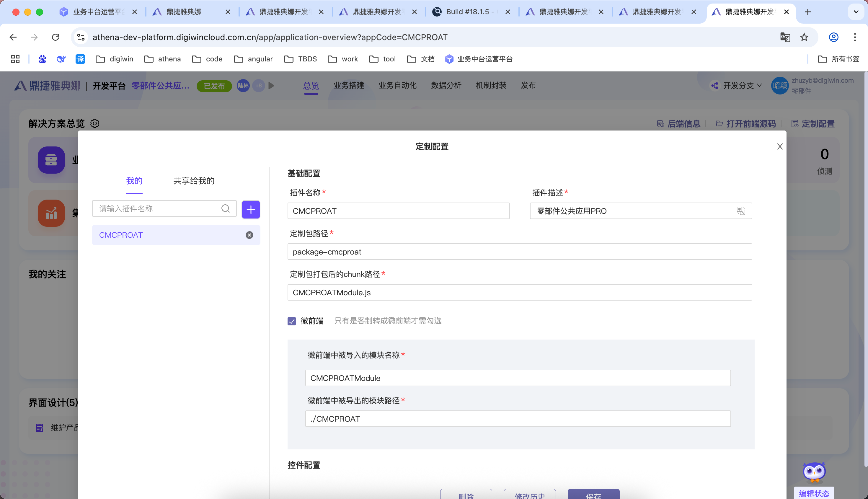Click the 删除 button
This screenshot has height=499, width=868.
[466, 494]
